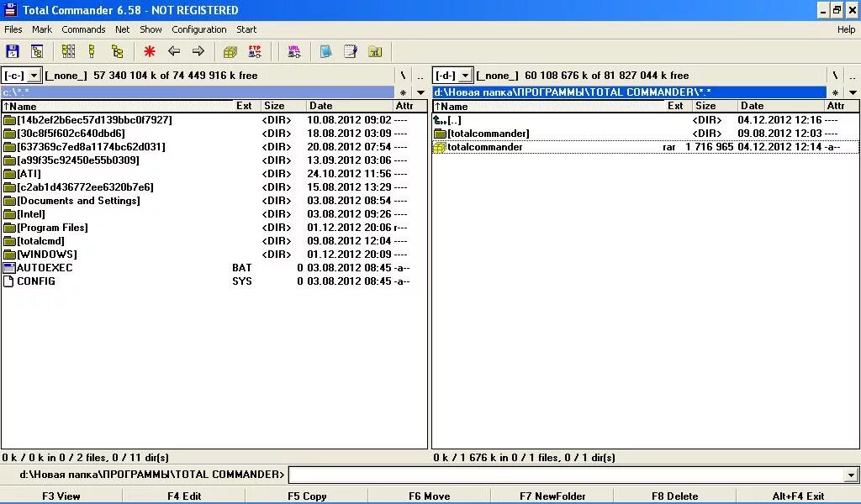The width and height of the screenshot is (861, 504).
Task: Click the floppy disk reread source icon
Action: [12, 51]
